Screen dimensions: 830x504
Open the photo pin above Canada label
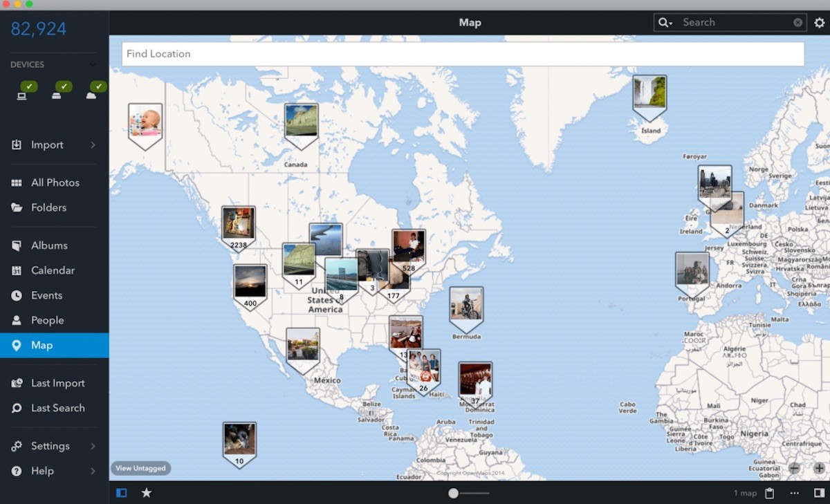(302, 127)
